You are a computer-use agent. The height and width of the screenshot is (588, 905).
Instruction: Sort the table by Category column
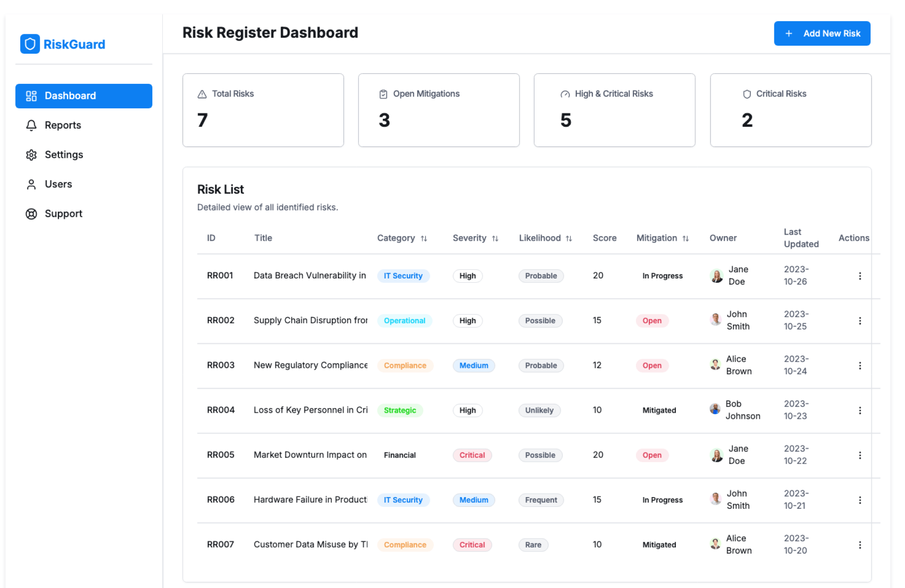coord(424,238)
